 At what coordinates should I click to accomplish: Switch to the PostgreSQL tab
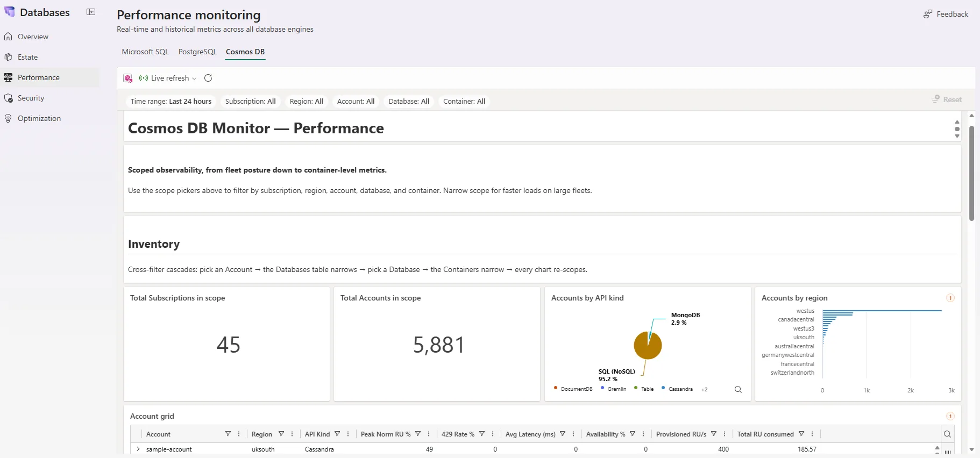(197, 52)
